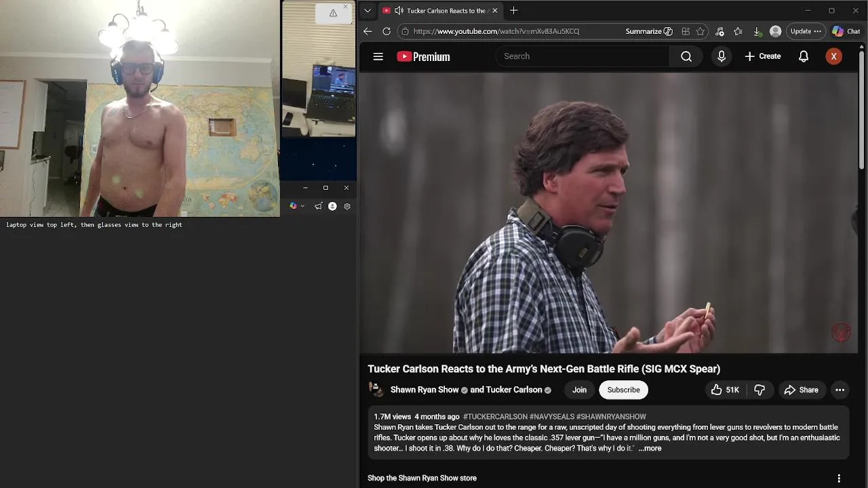Image resolution: width=868 pixels, height=488 pixels.
Task: Join the Shawn Ryan Show channel
Action: [579, 390]
